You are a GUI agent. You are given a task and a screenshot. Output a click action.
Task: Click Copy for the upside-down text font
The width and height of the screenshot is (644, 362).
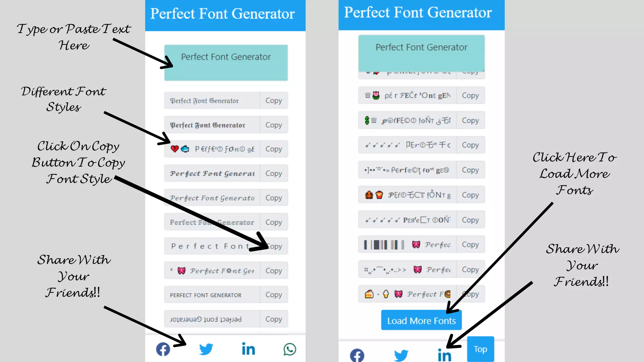pyautogui.click(x=273, y=319)
